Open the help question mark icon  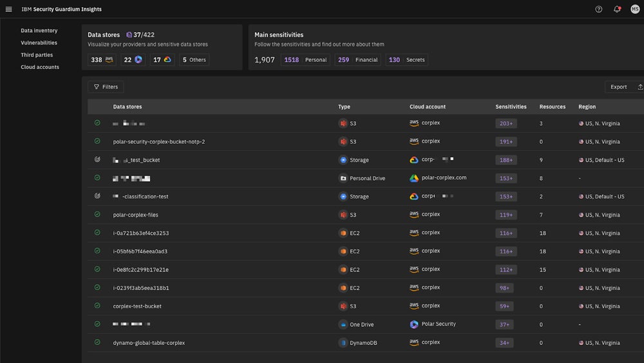pos(599,9)
